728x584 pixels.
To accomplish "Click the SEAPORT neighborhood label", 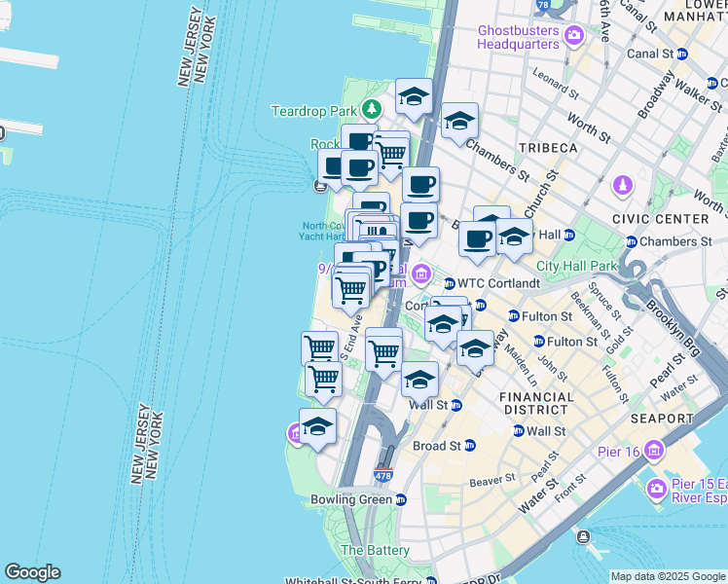I will [x=662, y=419].
